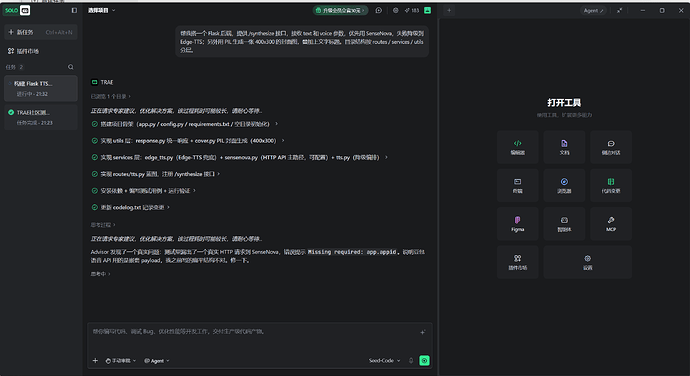Open the code editor tool tile
Viewport: 690px width, 376px height.
tap(518, 147)
